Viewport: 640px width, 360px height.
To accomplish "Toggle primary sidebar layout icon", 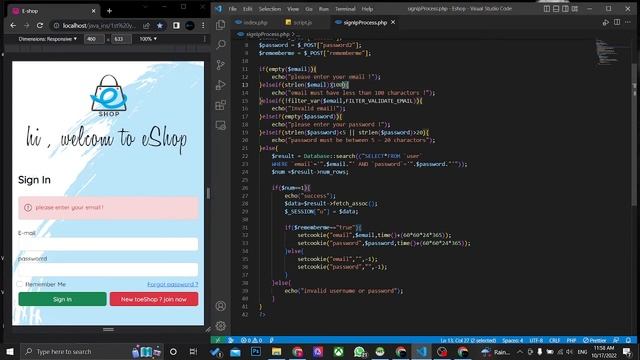I will (x=547, y=9).
